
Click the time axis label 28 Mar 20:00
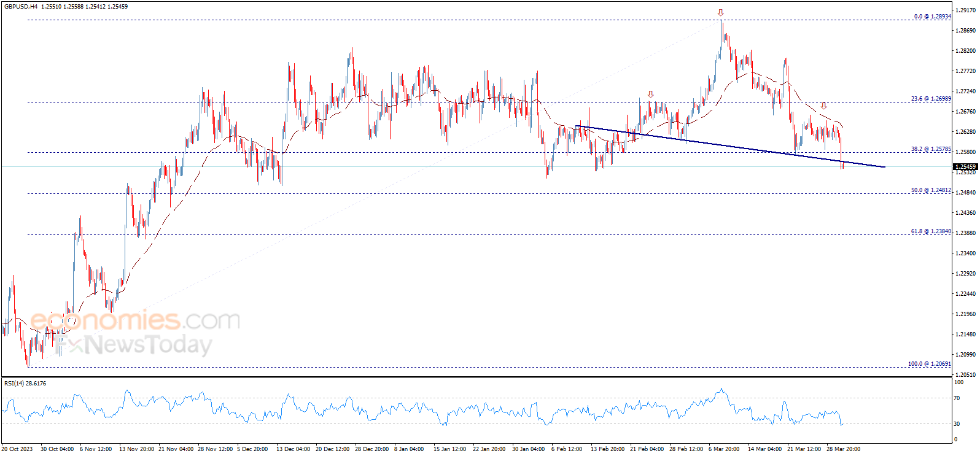(844, 449)
